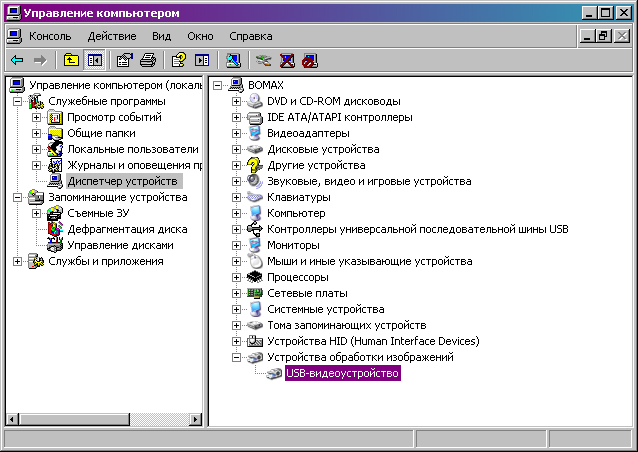Click left pane scrollbar right arrow
The image size is (638, 452).
pyautogui.click(x=196, y=419)
